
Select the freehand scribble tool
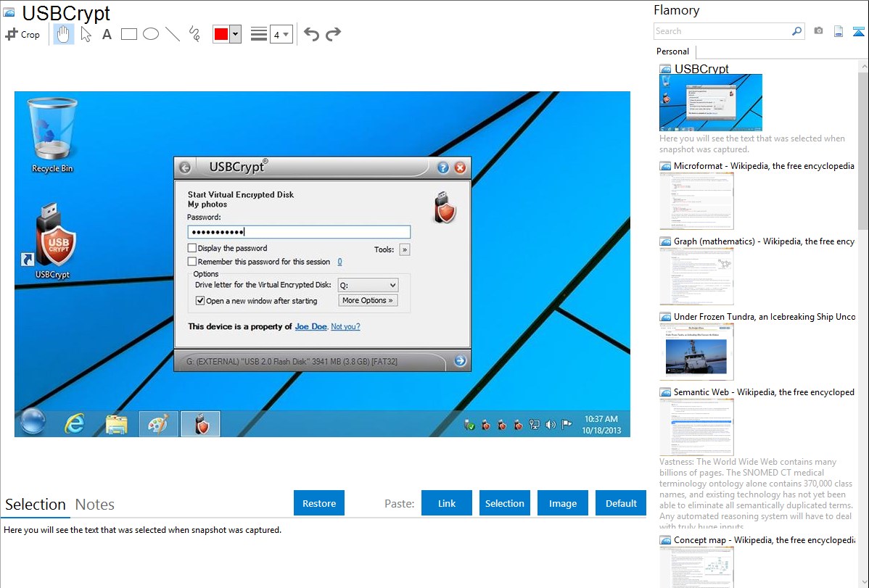(x=194, y=34)
